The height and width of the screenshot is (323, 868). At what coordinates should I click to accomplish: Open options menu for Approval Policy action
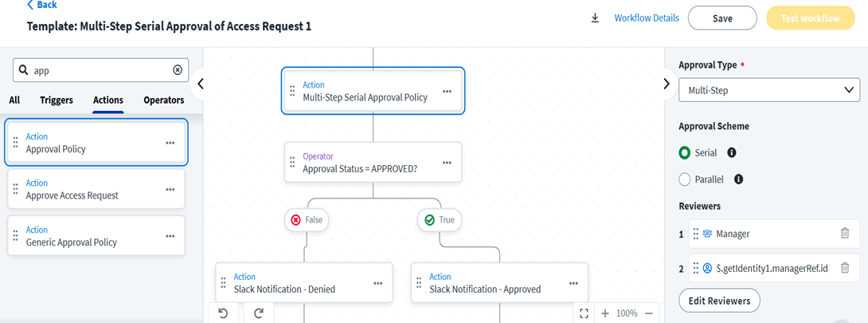click(170, 143)
